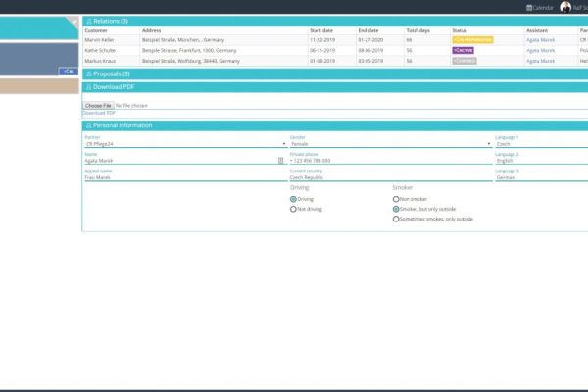Image resolution: width=588 pixels, height=392 pixels.
Task: Click customer Markus Kraus cell
Action: coord(100,61)
